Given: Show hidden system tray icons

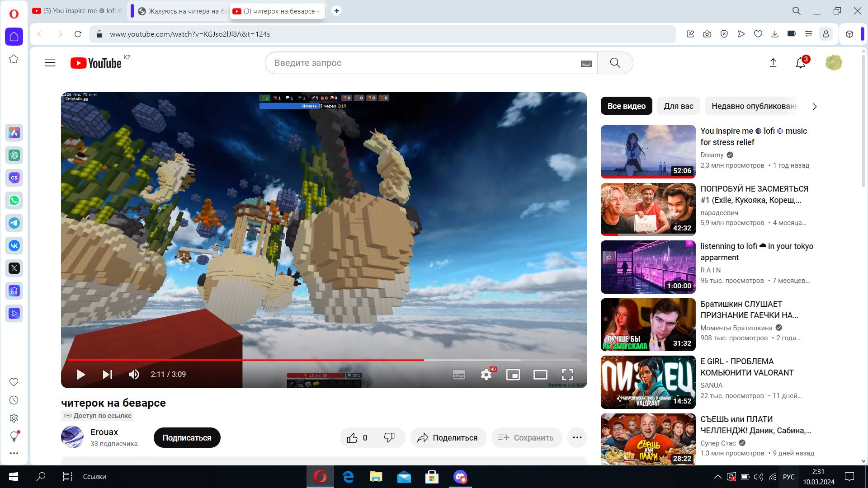Looking at the screenshot, I should [717, 477].
